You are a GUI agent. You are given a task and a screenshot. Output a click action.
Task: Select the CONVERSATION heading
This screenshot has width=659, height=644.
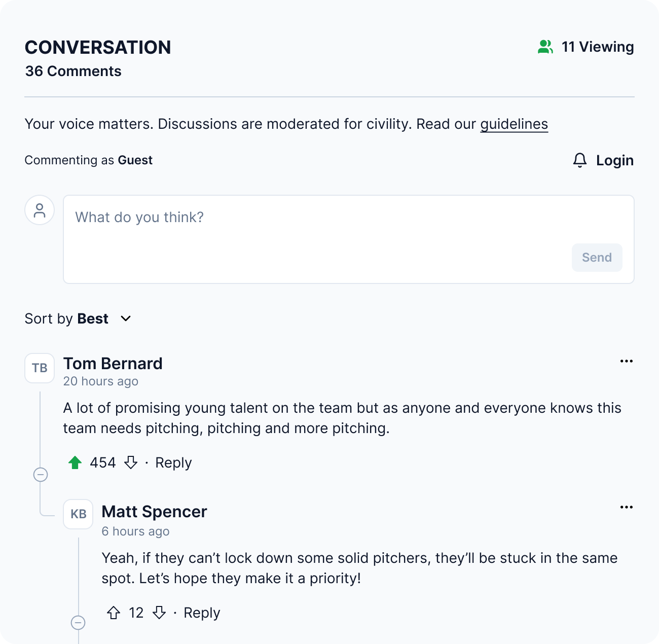pyautogui.click(x=98, y=47)
